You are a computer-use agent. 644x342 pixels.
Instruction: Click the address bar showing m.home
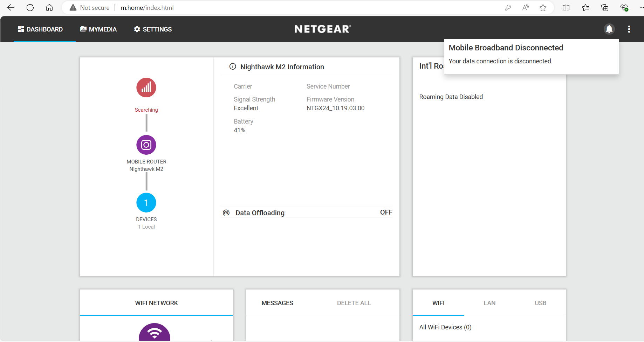[x=147, y=7]
